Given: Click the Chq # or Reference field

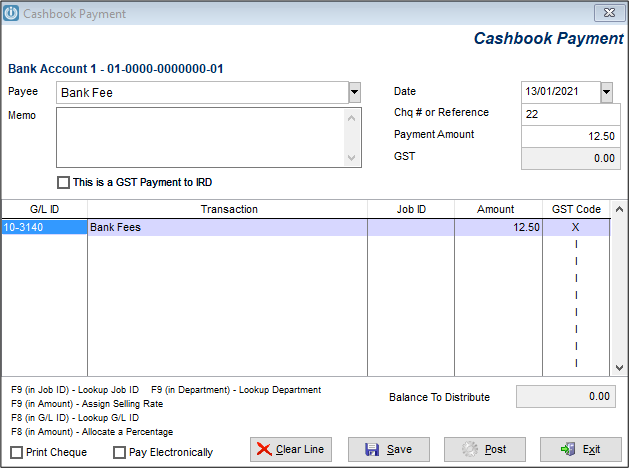Looking at the screenshot, I should tap(571, 114).
